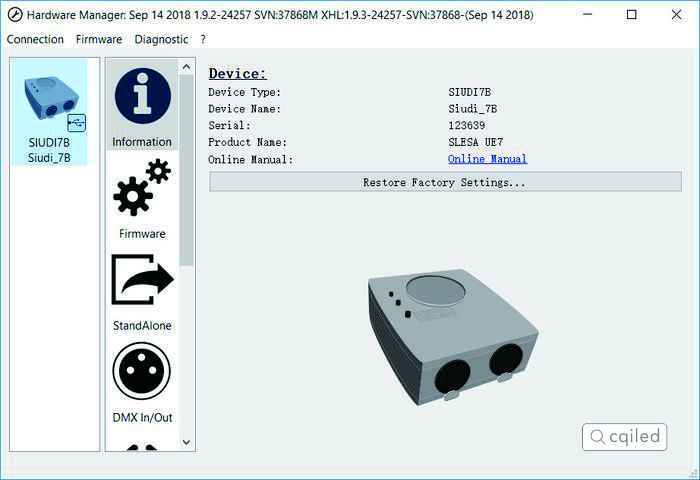Open the StandAlone section
Image resolution: width=700 pixels, height=480 pixels.
coord(142,290)
